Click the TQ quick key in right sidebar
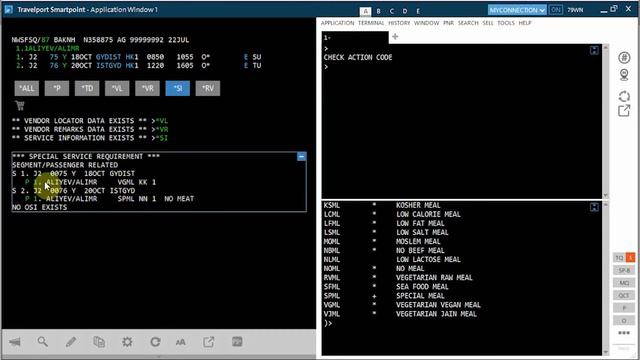The width and height of the screenshot is (640, 360). click(619, 258)
